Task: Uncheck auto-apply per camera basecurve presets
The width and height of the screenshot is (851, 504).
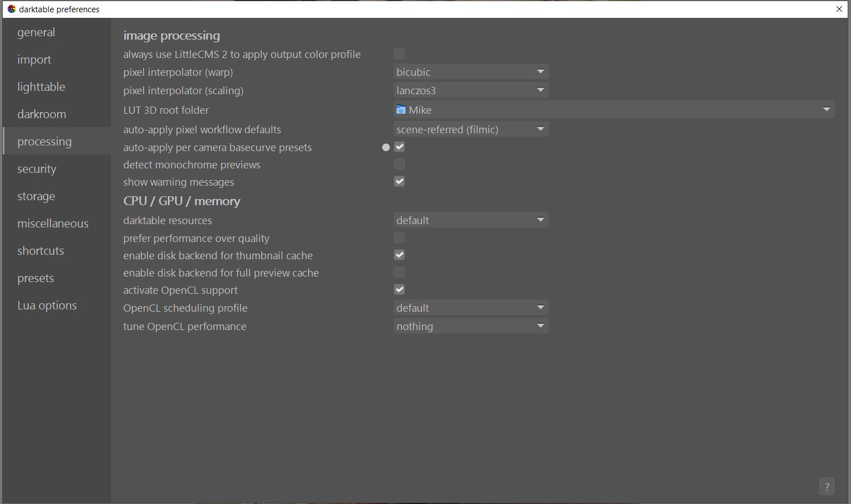Action: click(x=399, y=147)
